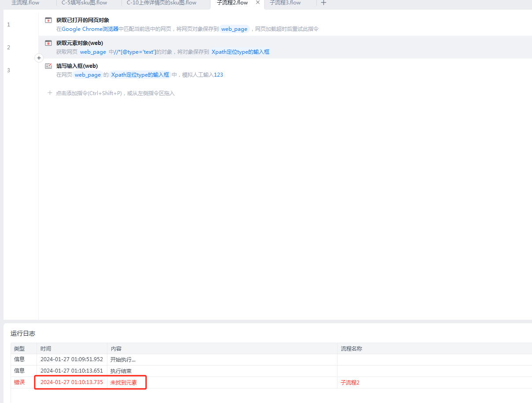Open 子流程2 in the error row

[x=350, y=382]
